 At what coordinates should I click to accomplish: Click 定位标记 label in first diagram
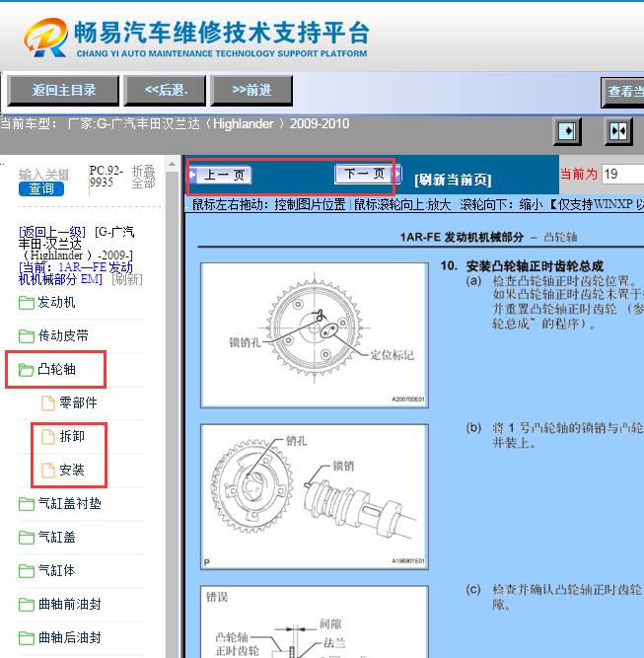[x=392, y=355]
